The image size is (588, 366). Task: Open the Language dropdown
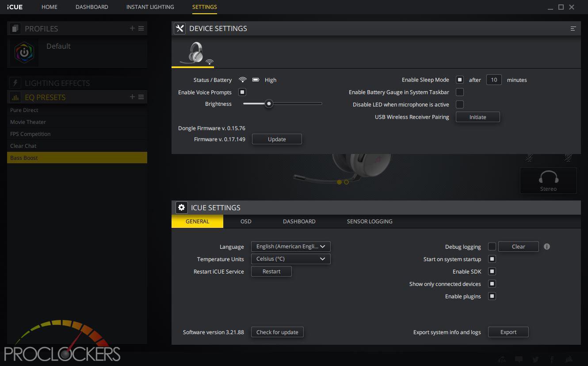290,247
